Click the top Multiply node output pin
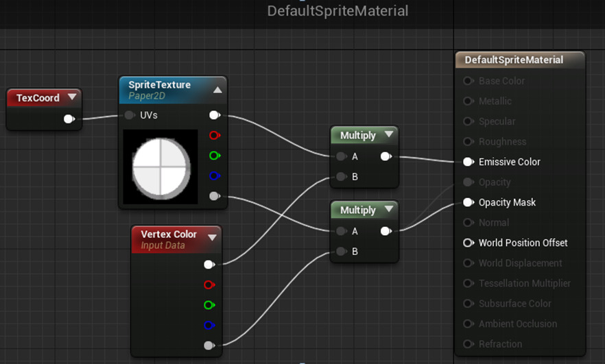 click(385, 156)
